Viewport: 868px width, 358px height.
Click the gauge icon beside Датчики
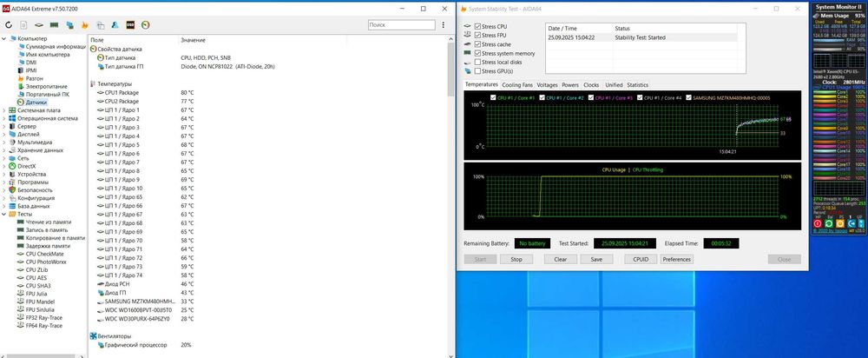[x=21, y=103]
